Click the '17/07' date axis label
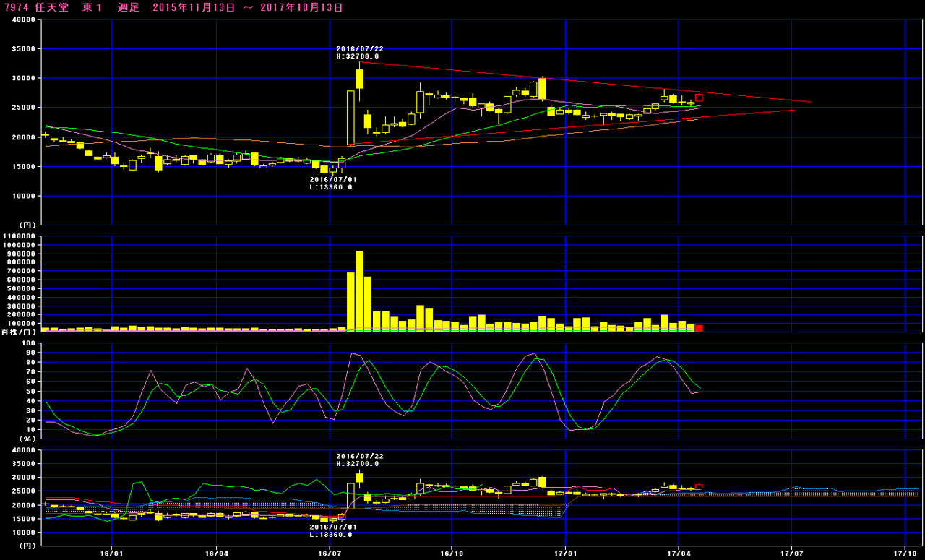Screen dimensions: 925x560 (x=792, y=553)
